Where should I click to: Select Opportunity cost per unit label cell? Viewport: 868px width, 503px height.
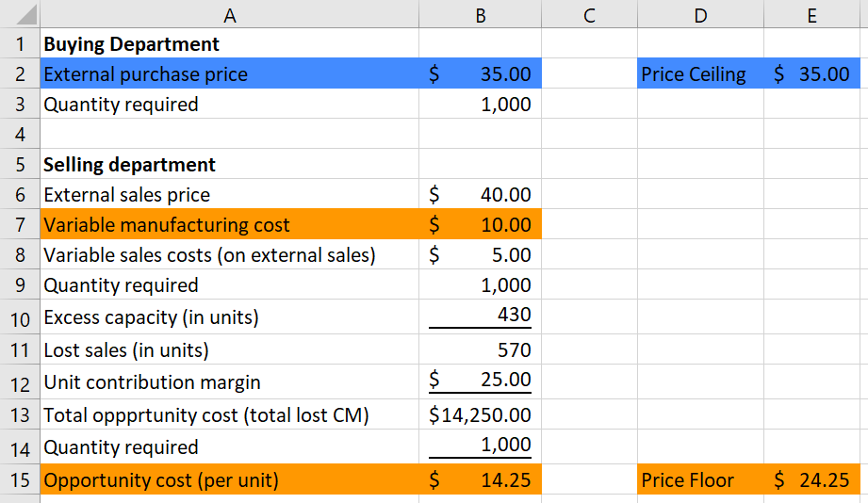(230, 479)
